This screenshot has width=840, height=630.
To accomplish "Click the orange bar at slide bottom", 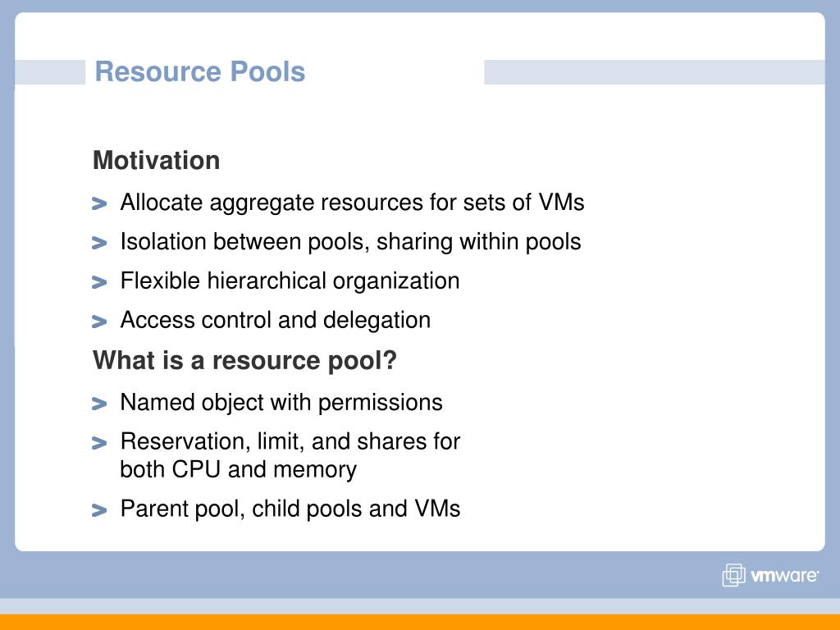I will click(x=420, y=622).
